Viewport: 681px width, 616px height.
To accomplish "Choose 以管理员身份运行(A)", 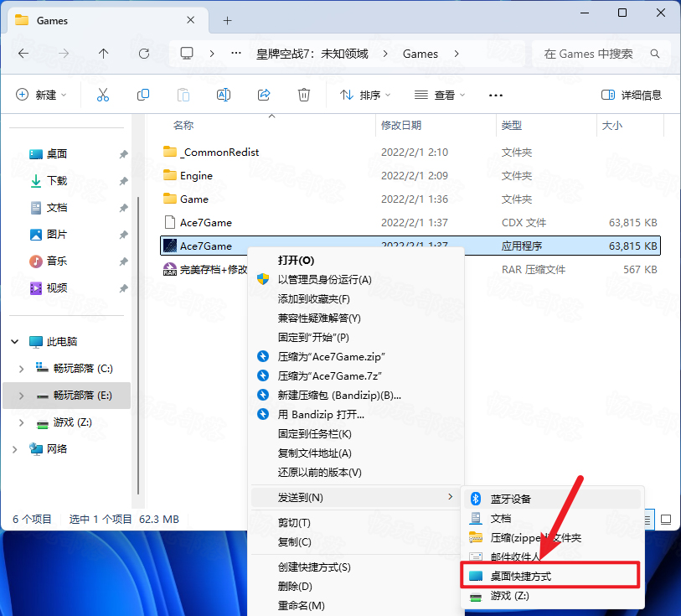I will (x=356, y=279).
